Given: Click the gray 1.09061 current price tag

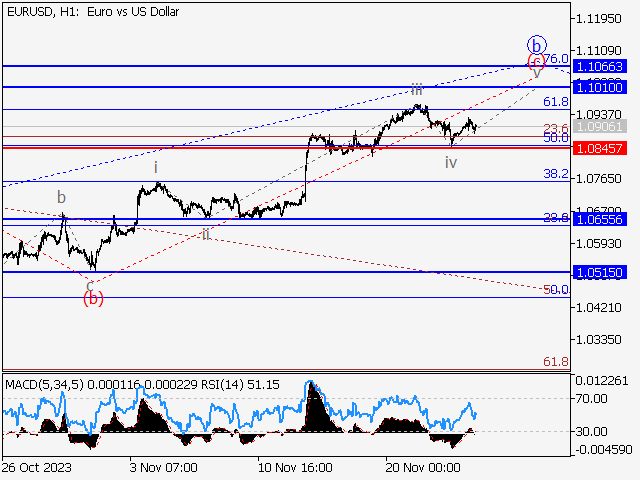Looking at the screenshot, I should 600,127.
